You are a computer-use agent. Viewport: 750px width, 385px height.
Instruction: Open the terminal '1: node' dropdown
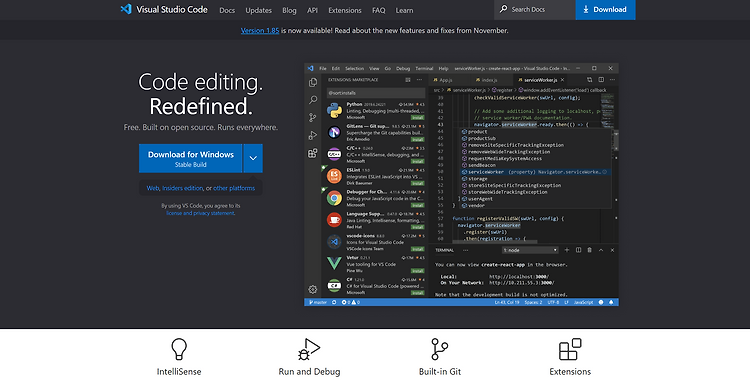point(530,250)
